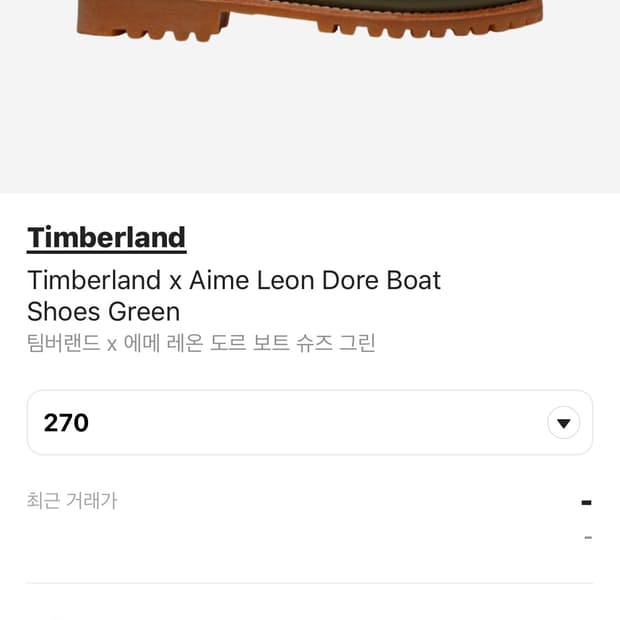Click the bold dash recent price value
The height and width of the screenshot is (620, 620).
pyautogui.click(x=586, y=502)
